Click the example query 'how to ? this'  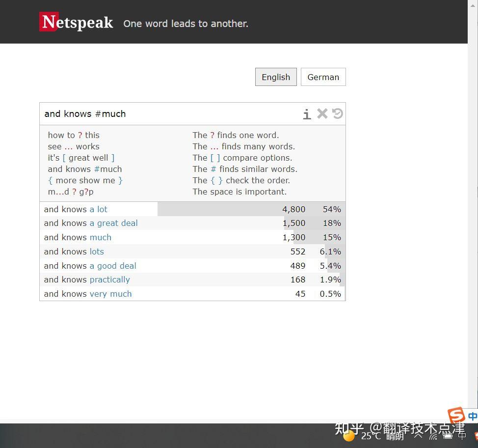click(74, 135)
